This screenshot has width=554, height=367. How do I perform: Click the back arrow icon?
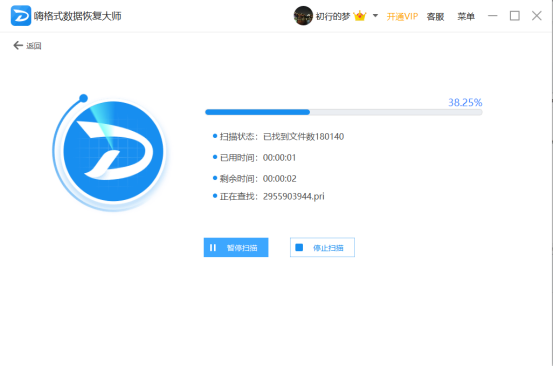click(x=18, y=45)
